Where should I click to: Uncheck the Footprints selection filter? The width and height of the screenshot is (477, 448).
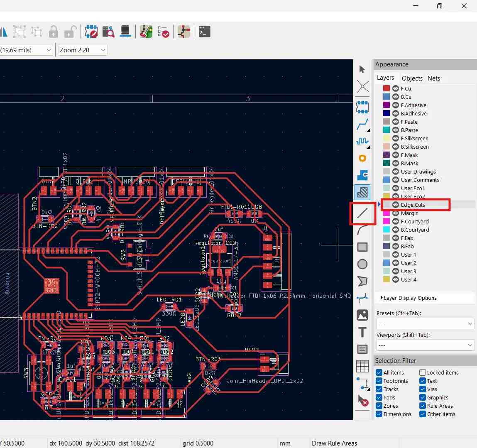tap(379, 381)
